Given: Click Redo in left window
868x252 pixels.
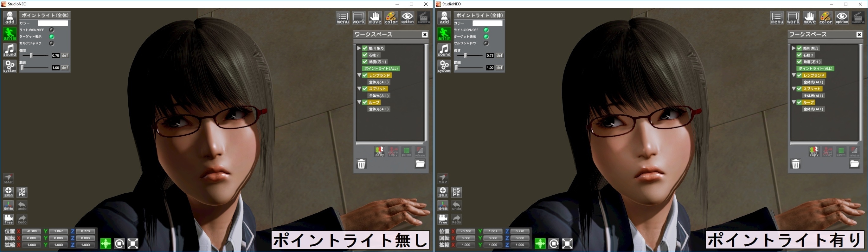Looking at the screenshot, I should click(x=22, y=219).
